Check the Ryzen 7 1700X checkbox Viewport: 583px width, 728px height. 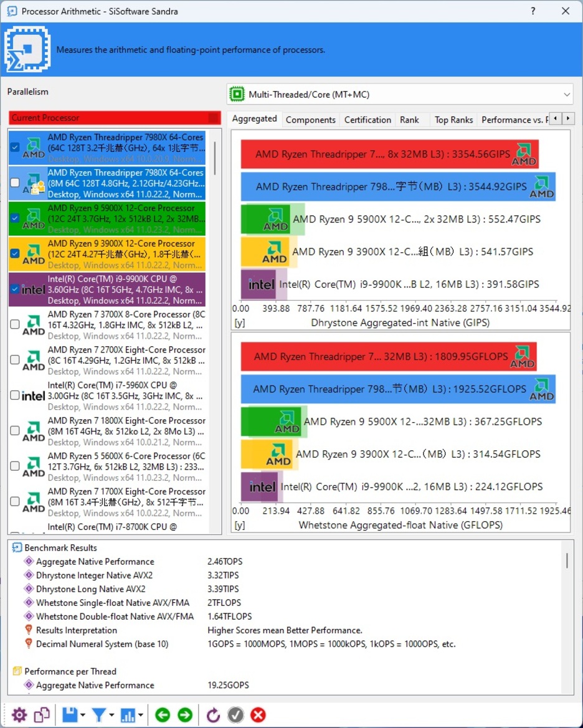pyautogui.click(x=15, y=501)
